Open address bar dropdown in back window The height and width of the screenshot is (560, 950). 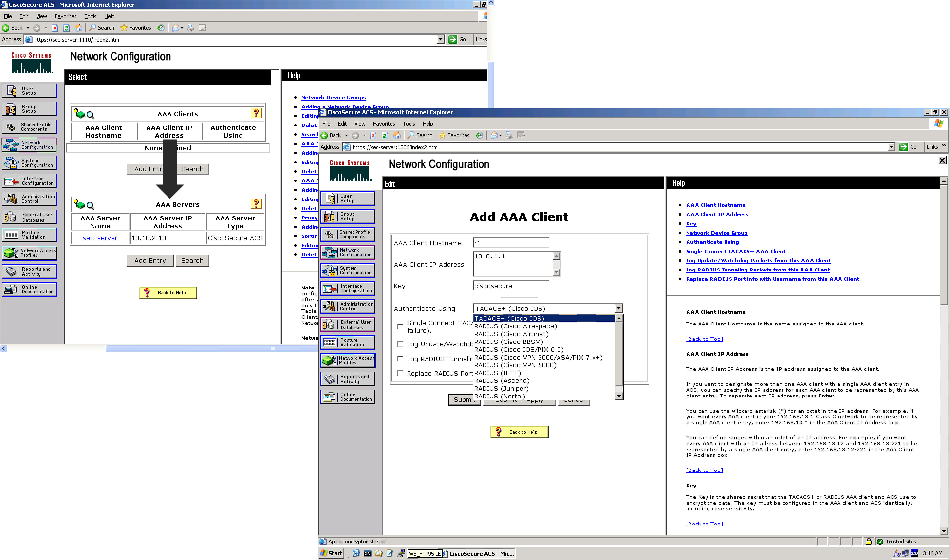pos(441,39)
